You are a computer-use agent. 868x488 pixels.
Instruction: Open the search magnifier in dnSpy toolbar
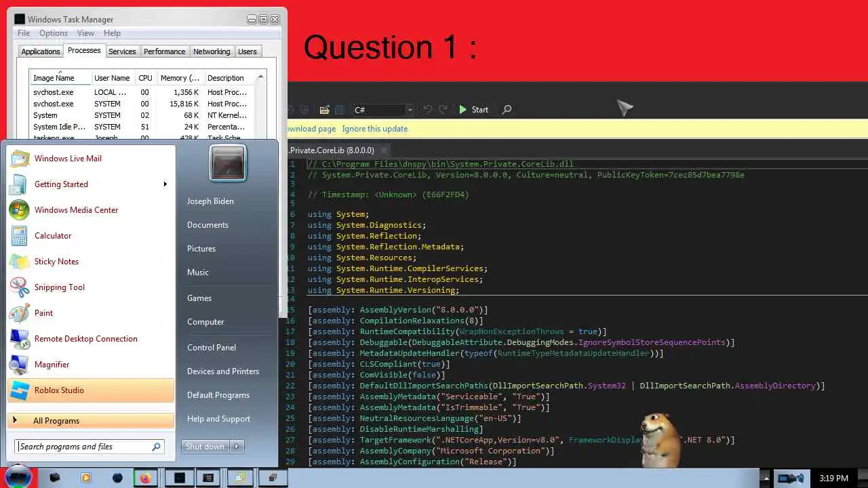click(507, 109)
